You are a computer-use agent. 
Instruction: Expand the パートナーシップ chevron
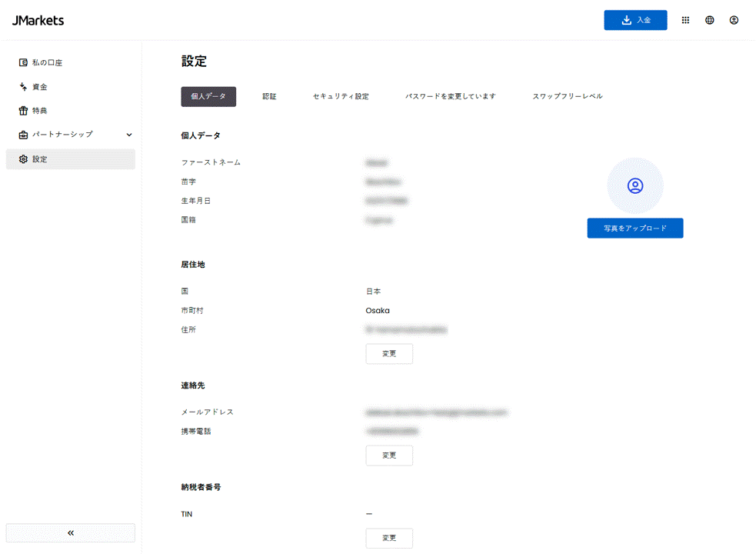click(x=129, y=135)
